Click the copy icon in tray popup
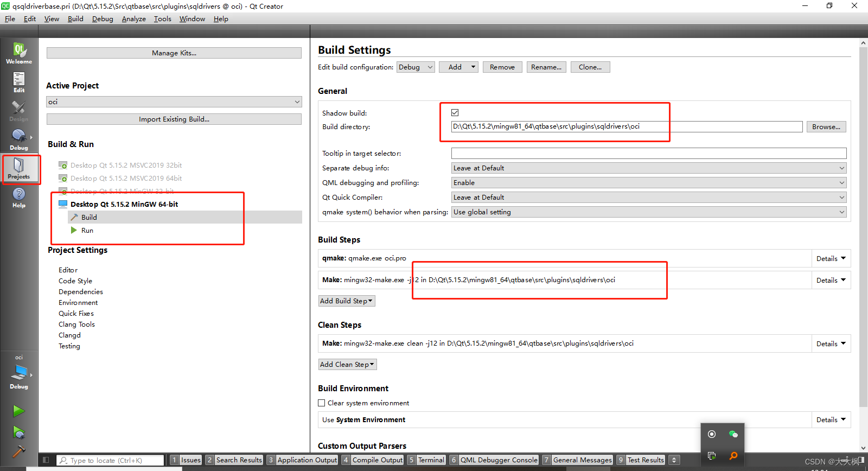 pos(712,456)
